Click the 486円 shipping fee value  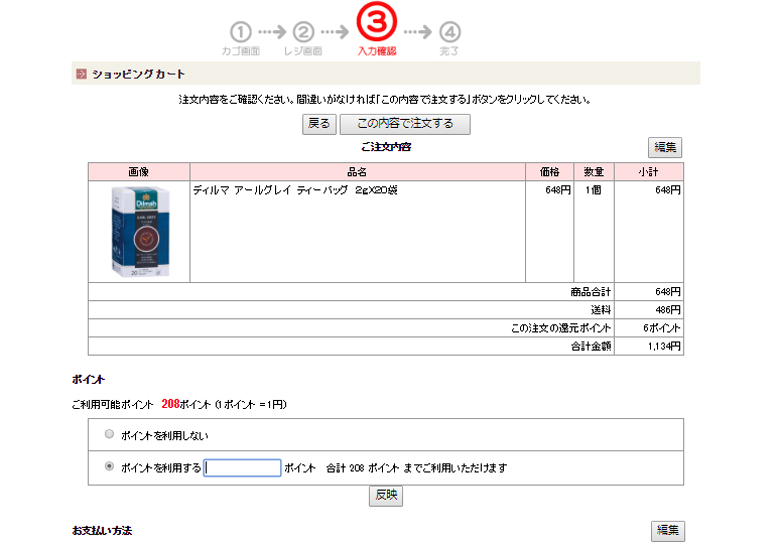[x=668, y=310]
